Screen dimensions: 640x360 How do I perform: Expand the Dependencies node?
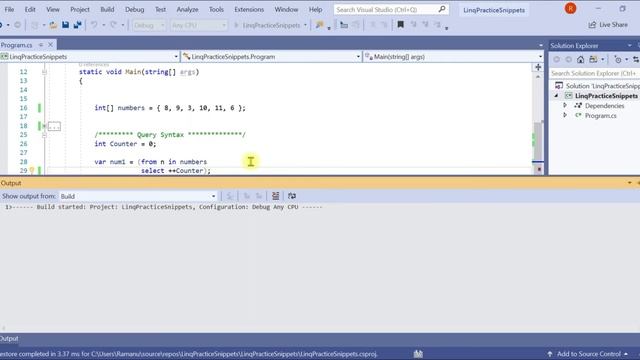coord(565,106)
